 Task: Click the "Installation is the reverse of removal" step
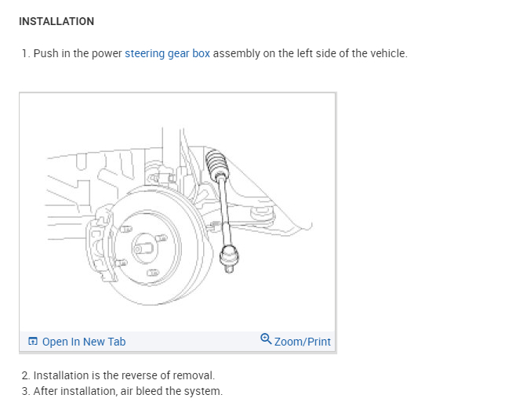tap(123, 375)
